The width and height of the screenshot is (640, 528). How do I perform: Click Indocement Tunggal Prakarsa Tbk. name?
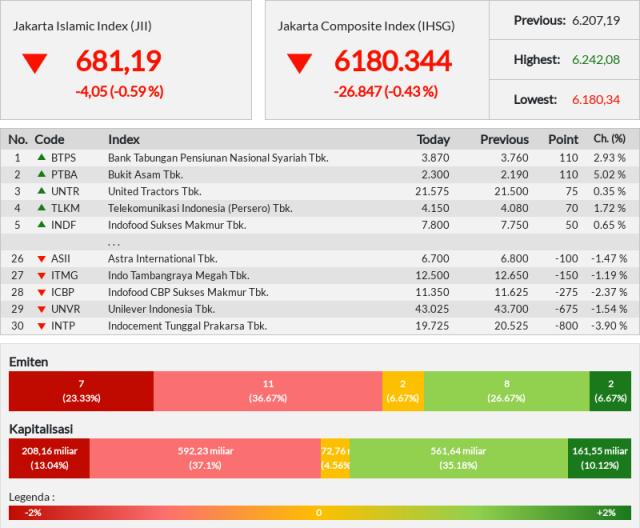click(188, 326)
